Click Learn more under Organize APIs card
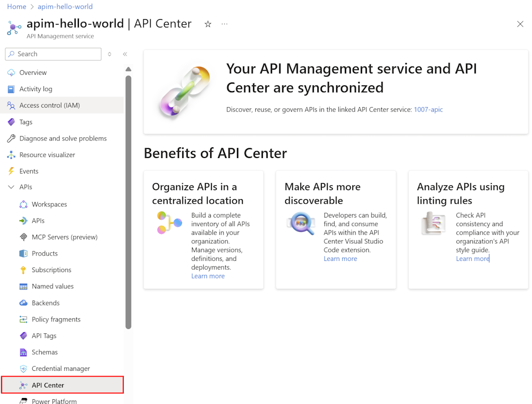532x404 pixels. [x=208, y=276]
